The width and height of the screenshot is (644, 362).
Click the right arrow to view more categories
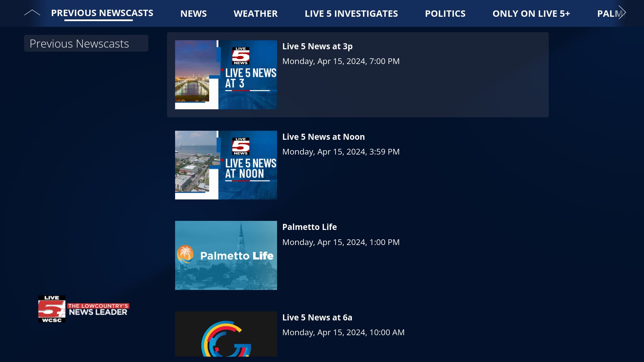pyautogui.click(x=622, y=13)
